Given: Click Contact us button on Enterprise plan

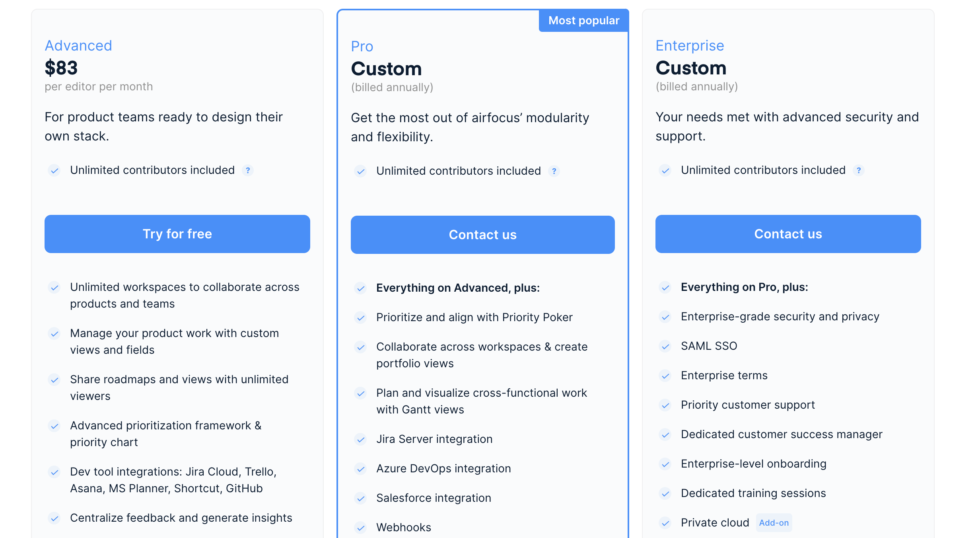Looking at the screenshot, I should click(788, 234).
